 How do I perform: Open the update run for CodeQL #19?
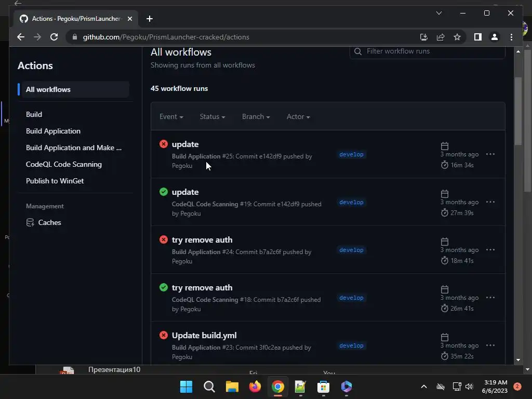click(185, 192)
